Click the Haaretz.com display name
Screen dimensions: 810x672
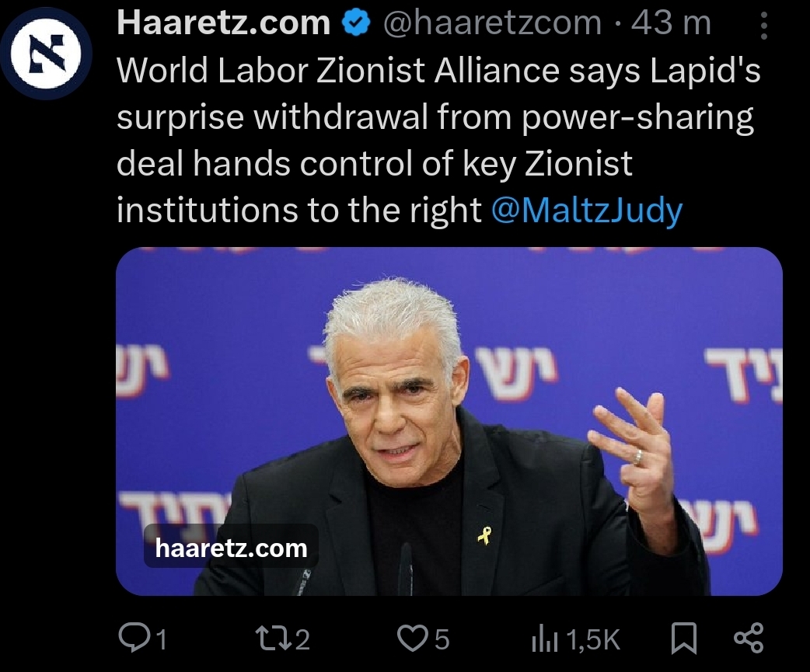[x=224, y=23]
